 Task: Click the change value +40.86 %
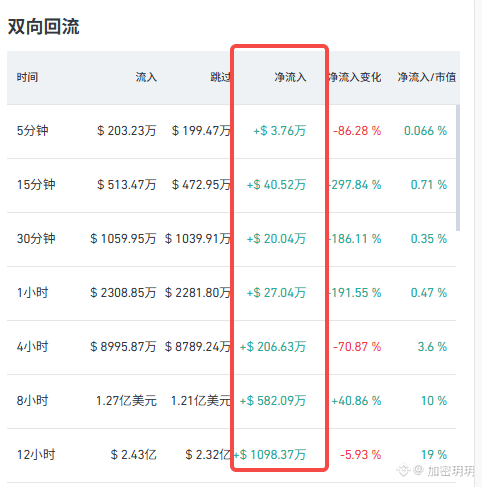[x=356, y=400]
